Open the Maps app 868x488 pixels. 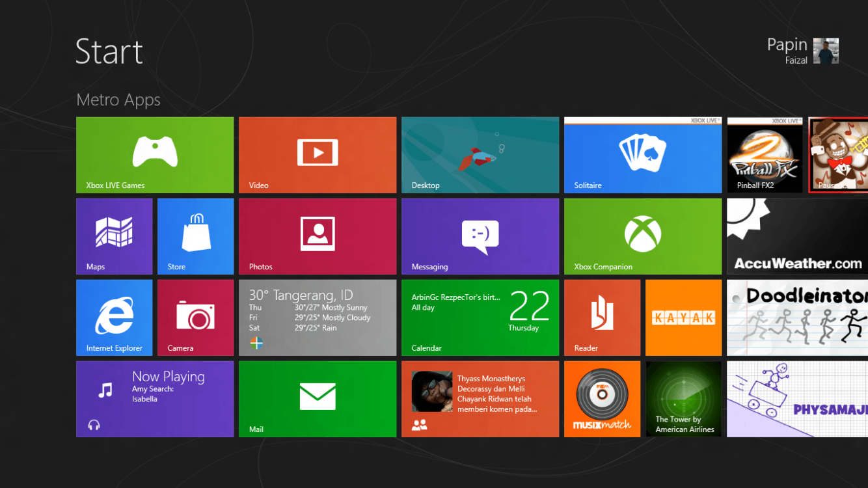114,236
